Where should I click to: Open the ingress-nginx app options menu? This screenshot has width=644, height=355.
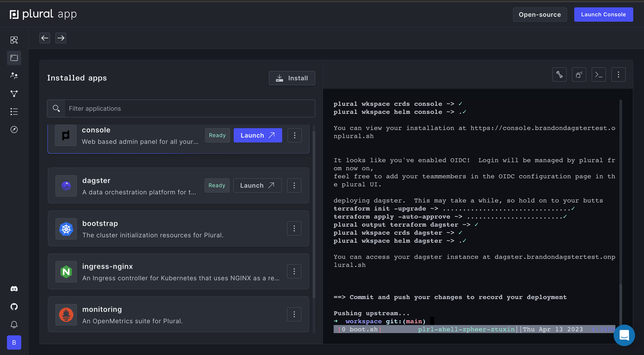294,272
